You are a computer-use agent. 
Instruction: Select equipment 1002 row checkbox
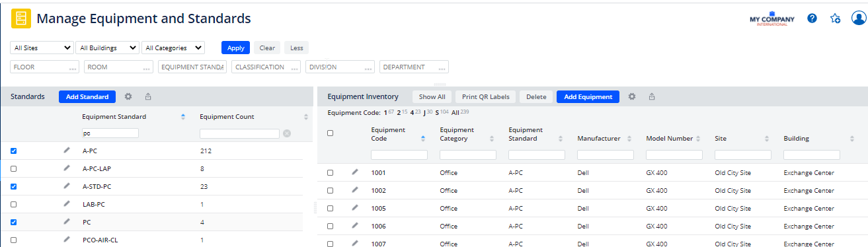coord(331,190)
